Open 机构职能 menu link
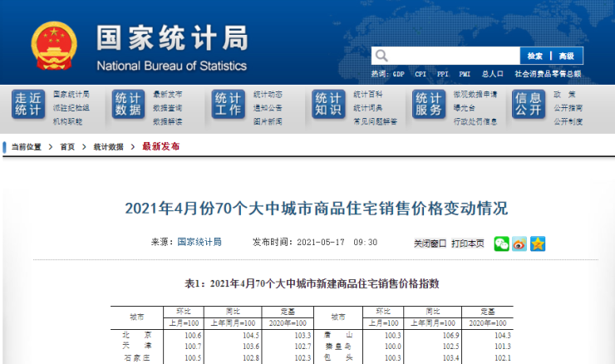Image resolution: width=615 pixels, height=364 pixels. pyautogui.click(x=67, y=121)
